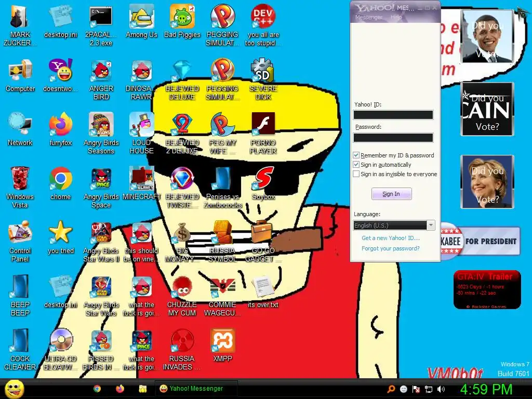Launch Chrome from the taskbar
Image resolution: width=532 pixels, height=399 pixels.
point(97,389)
